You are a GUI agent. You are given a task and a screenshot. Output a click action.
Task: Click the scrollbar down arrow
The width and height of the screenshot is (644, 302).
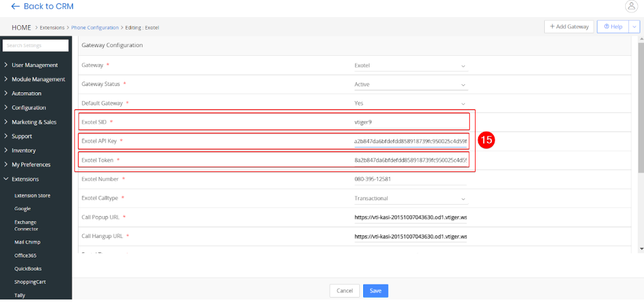(641, 249)
